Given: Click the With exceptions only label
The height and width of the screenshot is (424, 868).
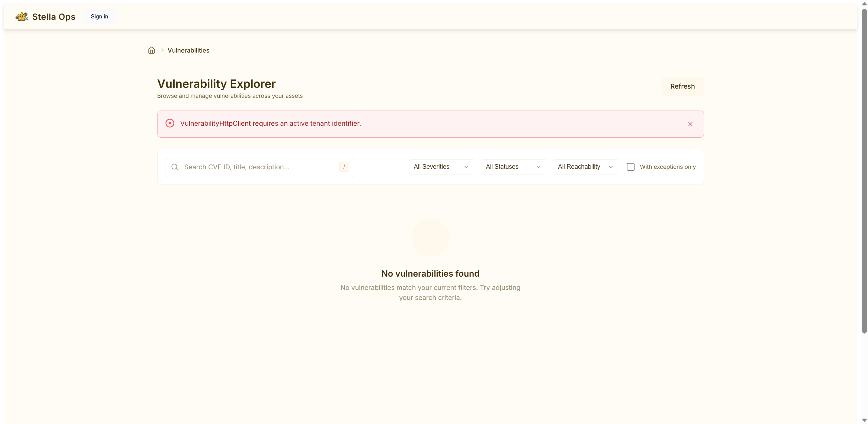Looking at the screenshot, I should [668, 167].
